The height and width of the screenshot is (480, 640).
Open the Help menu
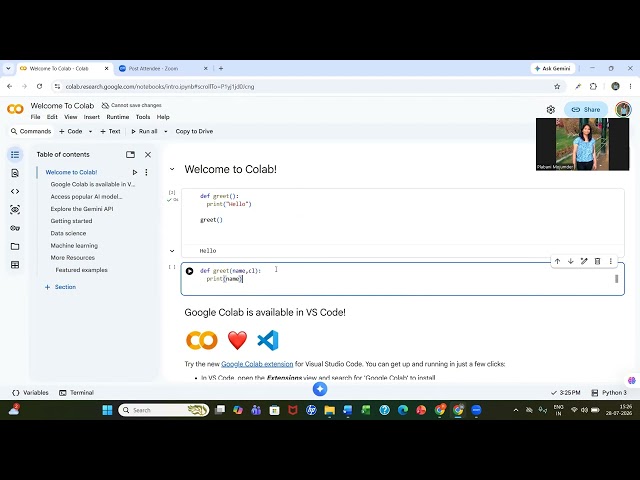(x=163, y=117)
